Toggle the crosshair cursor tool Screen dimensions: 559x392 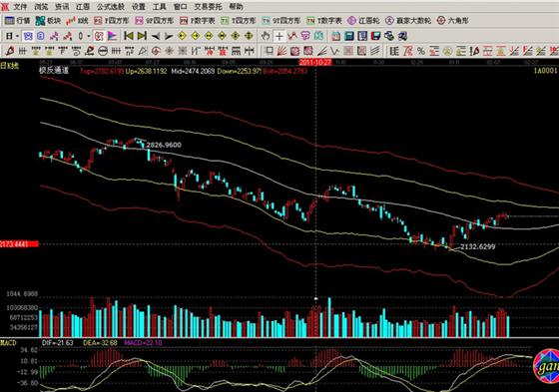pos(279,36)
